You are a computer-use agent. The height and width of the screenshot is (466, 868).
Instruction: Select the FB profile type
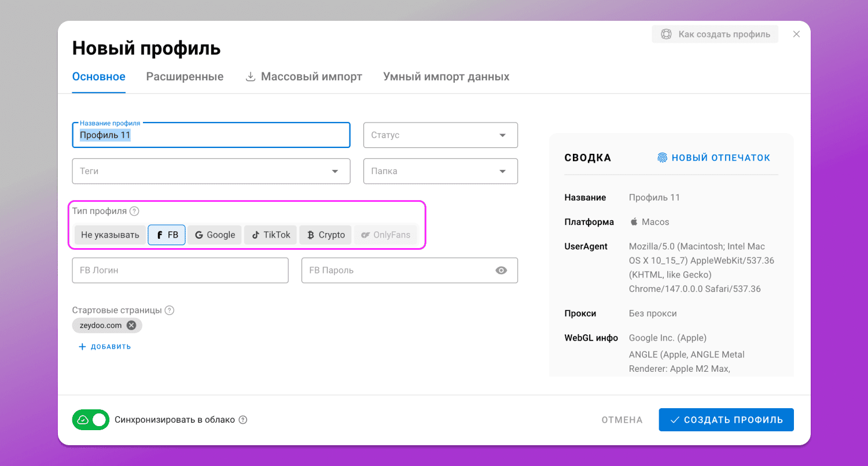point(167,235)
